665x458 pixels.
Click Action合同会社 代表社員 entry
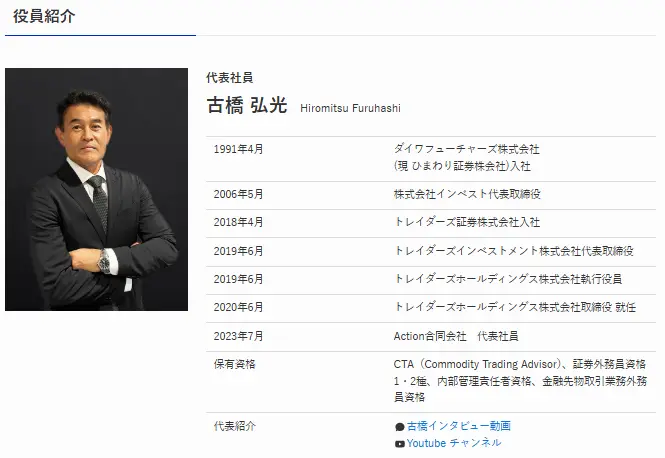click(x=456, y=336)
